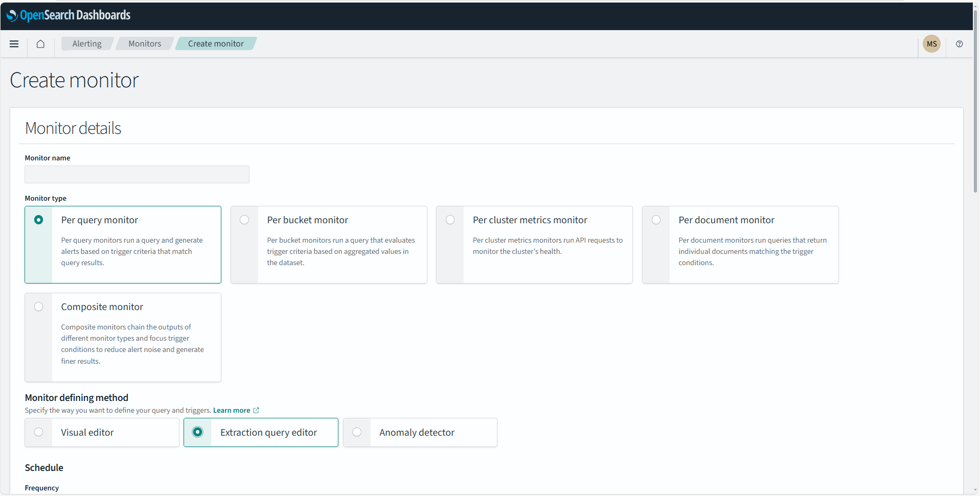Image resolution: width=980 pixels, height=496 pixels.
Task: Choose Per query monitor type
Action: [x=39, y=220]
